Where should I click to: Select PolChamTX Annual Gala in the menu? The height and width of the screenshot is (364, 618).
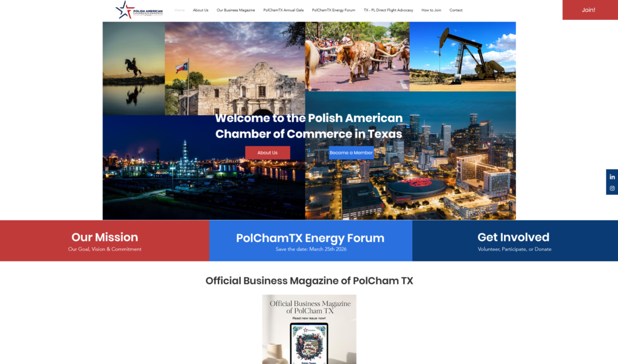[285, 10]
